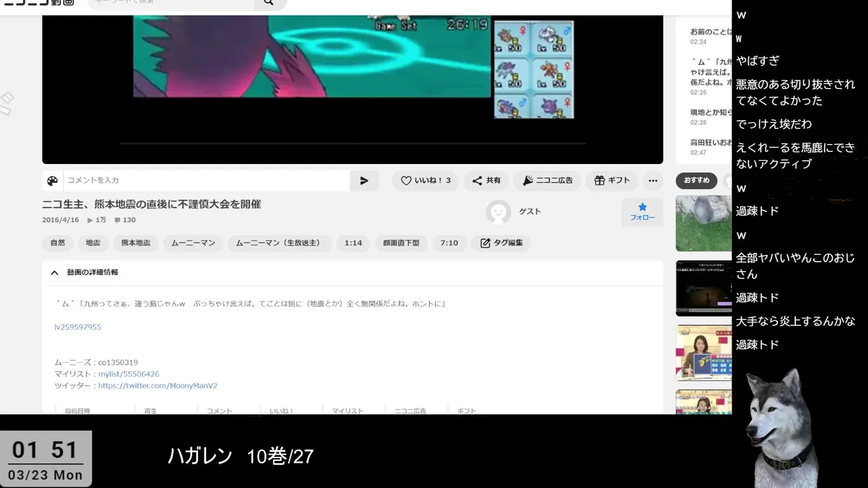Screen dimensions: 868x488
Task: Open the mylist/55506426 link
Action: click(x=129, y=374)
